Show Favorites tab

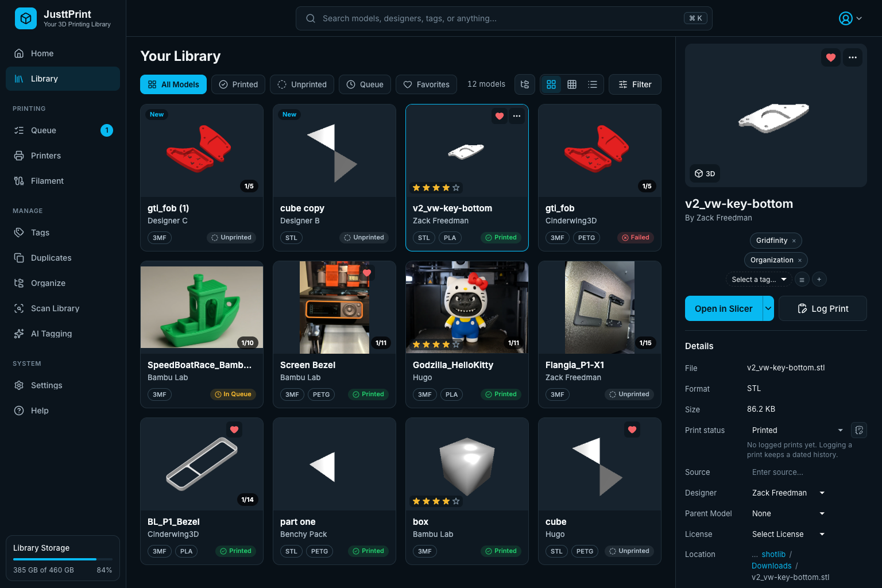(427, 84)
